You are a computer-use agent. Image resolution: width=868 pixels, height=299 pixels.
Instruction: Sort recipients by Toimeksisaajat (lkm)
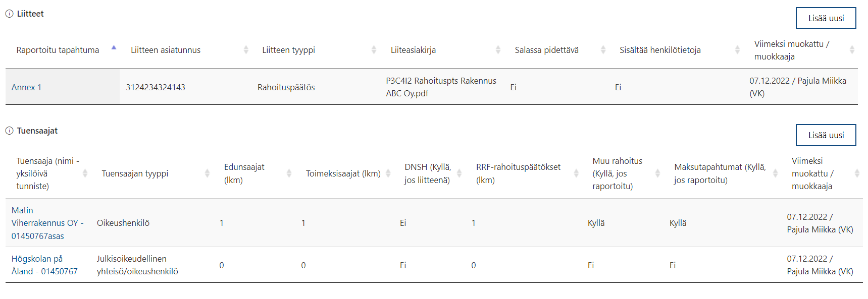click(x=388, y=173)
